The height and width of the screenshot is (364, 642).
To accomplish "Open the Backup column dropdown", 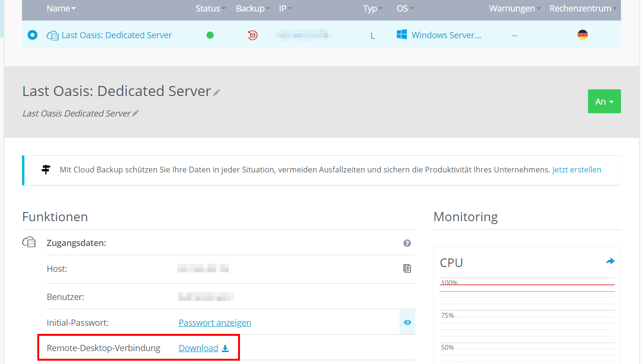I will (x=253, y=9).
